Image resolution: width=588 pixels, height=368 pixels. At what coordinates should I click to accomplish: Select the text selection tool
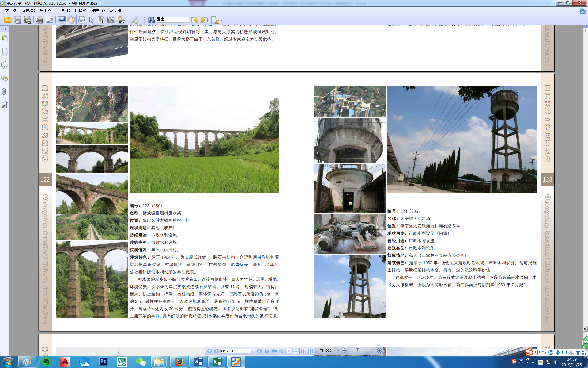point(101,20)
